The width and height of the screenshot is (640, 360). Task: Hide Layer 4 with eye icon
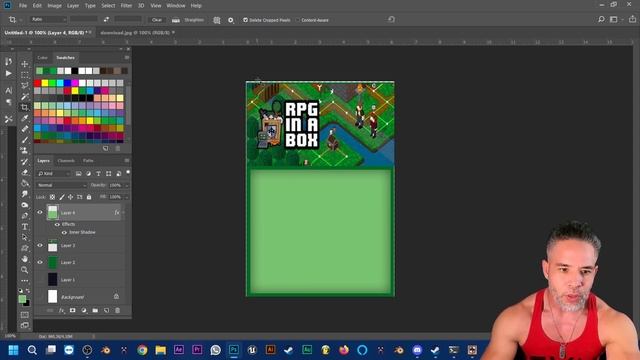coord(40,213)
